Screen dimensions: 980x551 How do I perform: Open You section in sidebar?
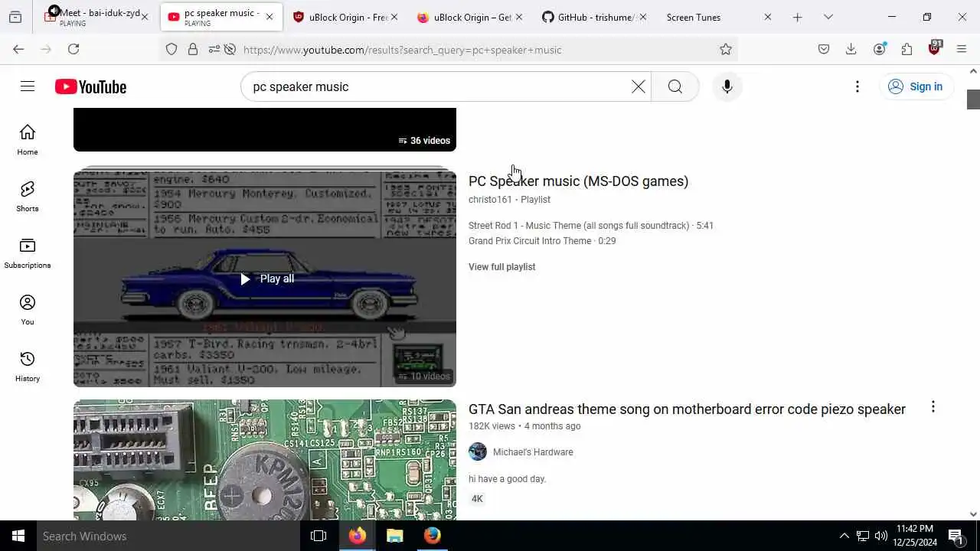[x=28, y=310]
